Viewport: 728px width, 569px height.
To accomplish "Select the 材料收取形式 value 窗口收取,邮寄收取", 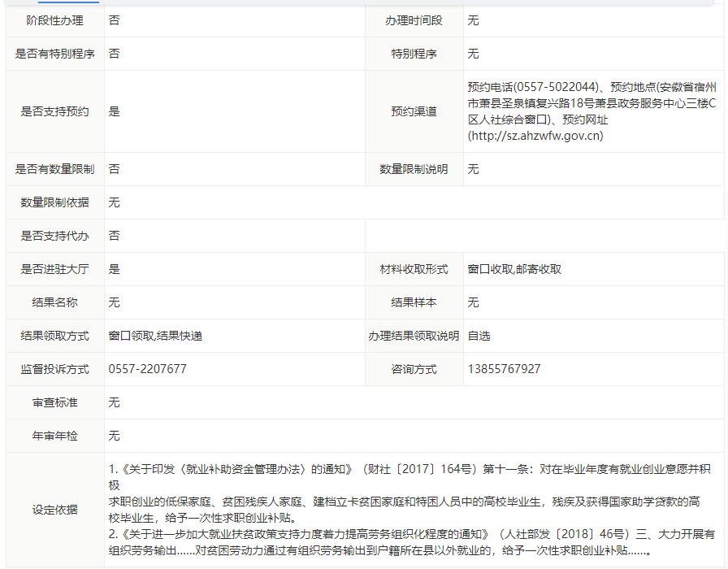I will tap(514, 269).
